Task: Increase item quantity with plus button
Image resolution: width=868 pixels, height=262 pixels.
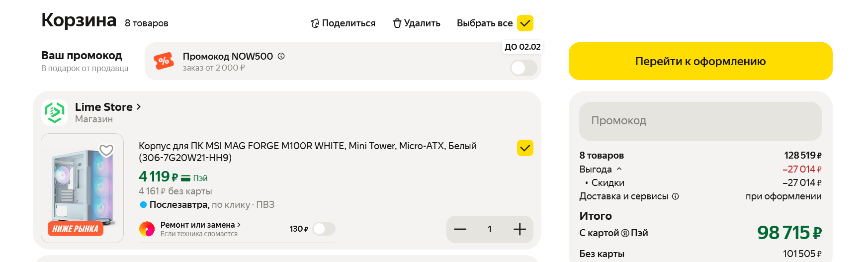Action: point(520,229)
